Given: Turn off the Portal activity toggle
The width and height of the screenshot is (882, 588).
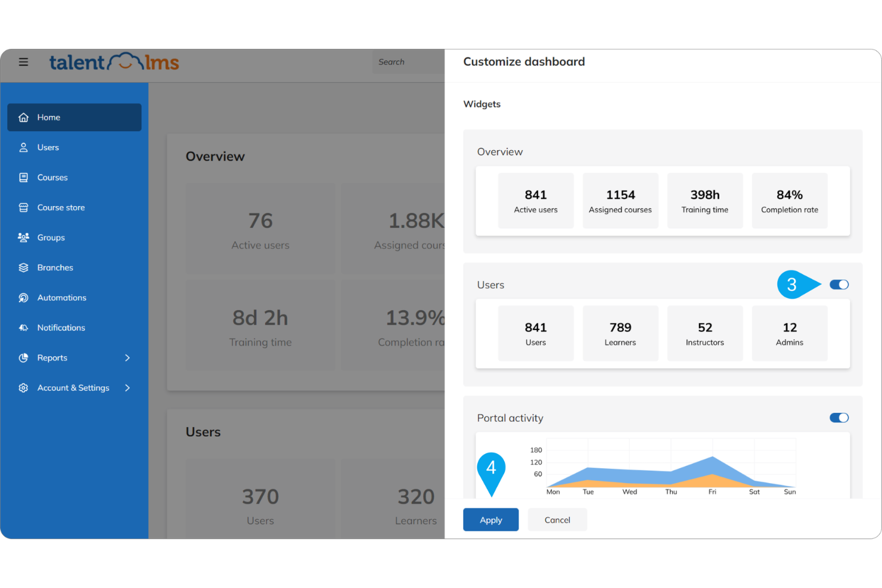Looking at the screenshot, I should click(x=839, y=418).
